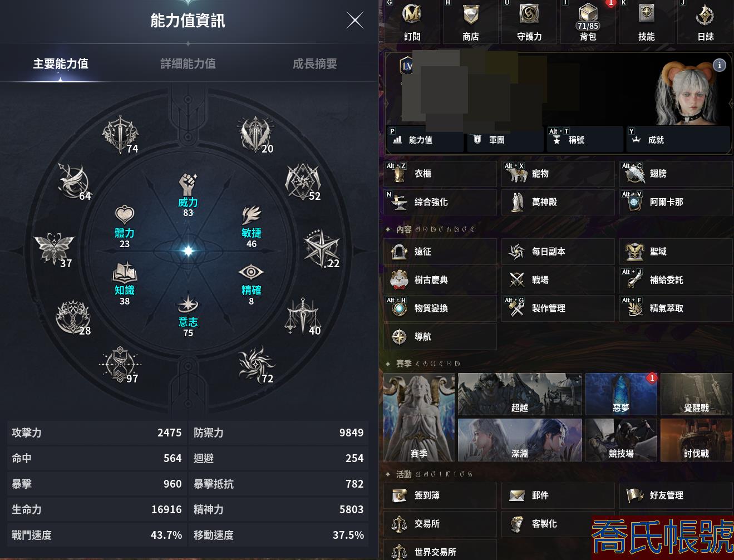Switch to the 詳細能力值 tab
734x560 pixels.
(188, 63)
